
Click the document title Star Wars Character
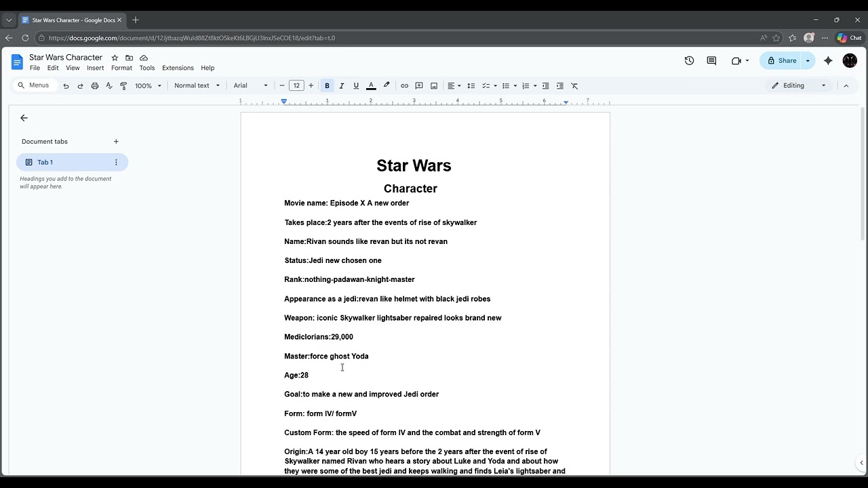pyautogui.click(x=66, y=58)
